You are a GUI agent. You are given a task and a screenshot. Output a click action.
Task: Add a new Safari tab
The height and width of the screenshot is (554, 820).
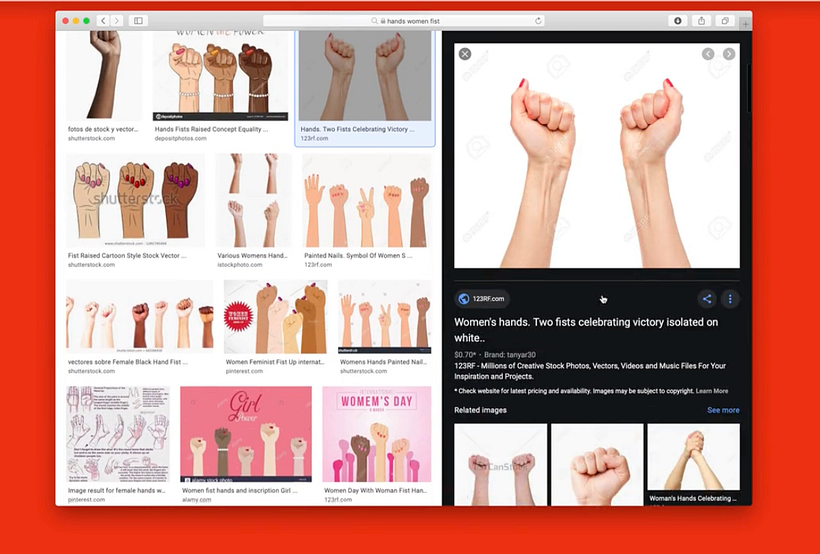745,23
